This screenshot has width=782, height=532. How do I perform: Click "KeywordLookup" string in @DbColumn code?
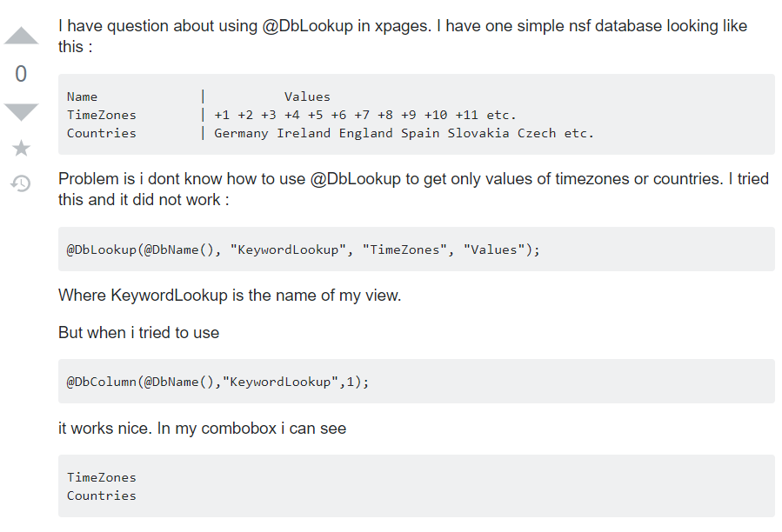tap(277, 382)
